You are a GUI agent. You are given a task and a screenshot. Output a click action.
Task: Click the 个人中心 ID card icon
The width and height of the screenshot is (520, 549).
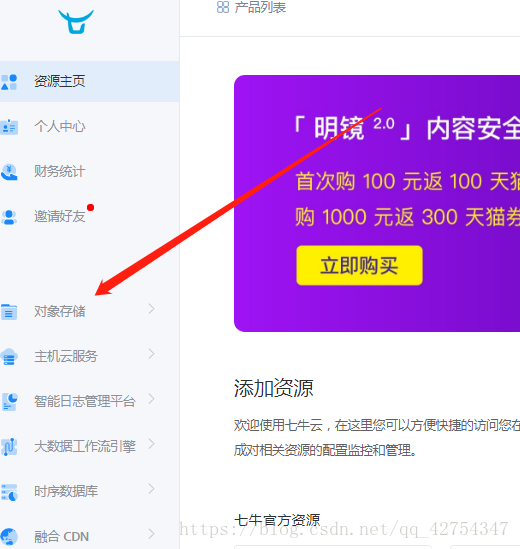9,127
